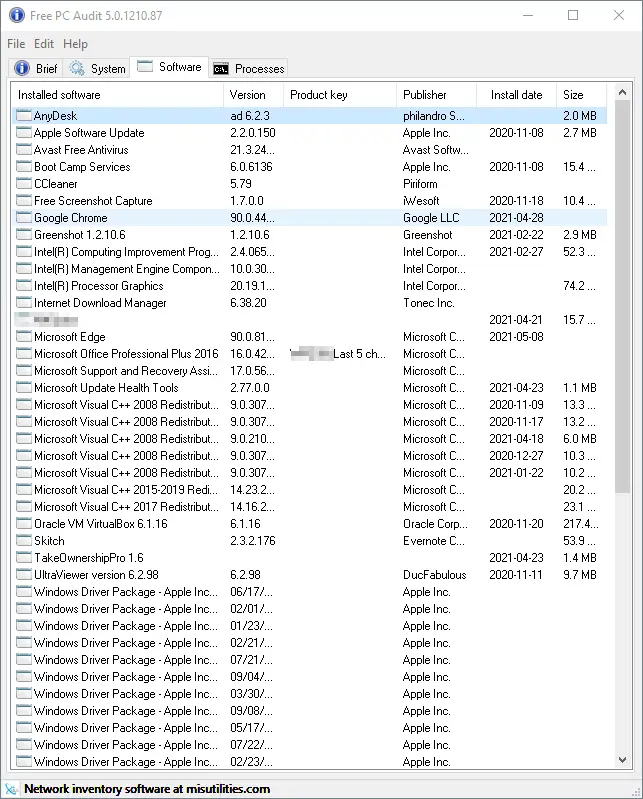Image resolution: width=643 pixels, height=799 pixels.
Task: Click the Free Screenshot Capture row icon
Action: click(23, 201)
